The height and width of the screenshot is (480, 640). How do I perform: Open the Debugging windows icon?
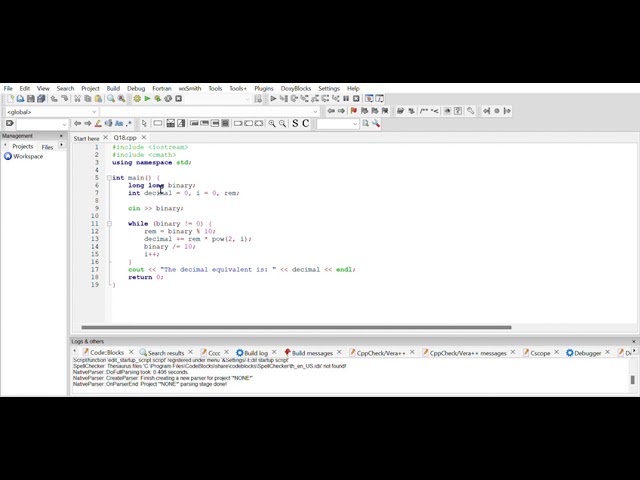[369, 99]
